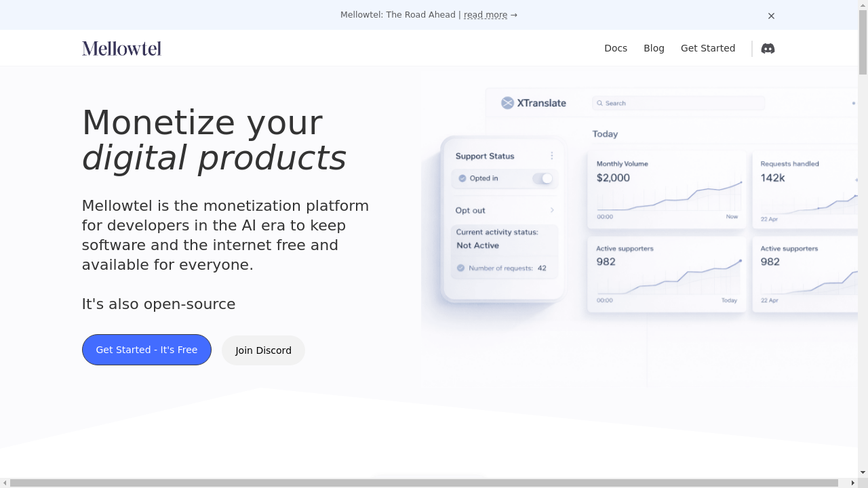Screen dimensions: 868x488
Task: Click the Opted in checkmark icon
Action: pos(462,178)
